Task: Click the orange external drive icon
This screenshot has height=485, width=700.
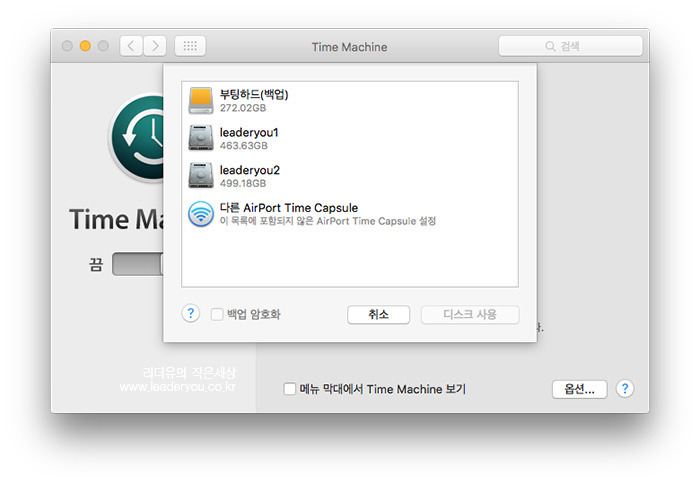Action: coord(200,100)
